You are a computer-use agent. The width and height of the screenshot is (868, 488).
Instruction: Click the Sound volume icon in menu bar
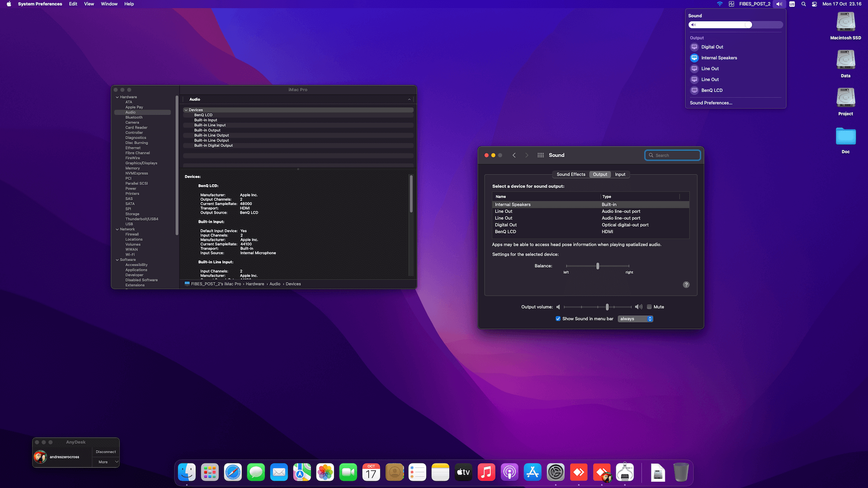779,4
